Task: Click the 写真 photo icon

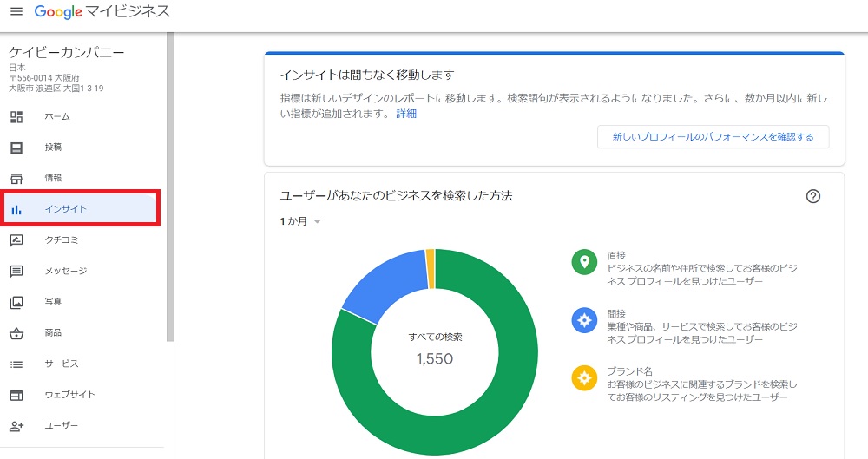Action: (x=16, y=302)
